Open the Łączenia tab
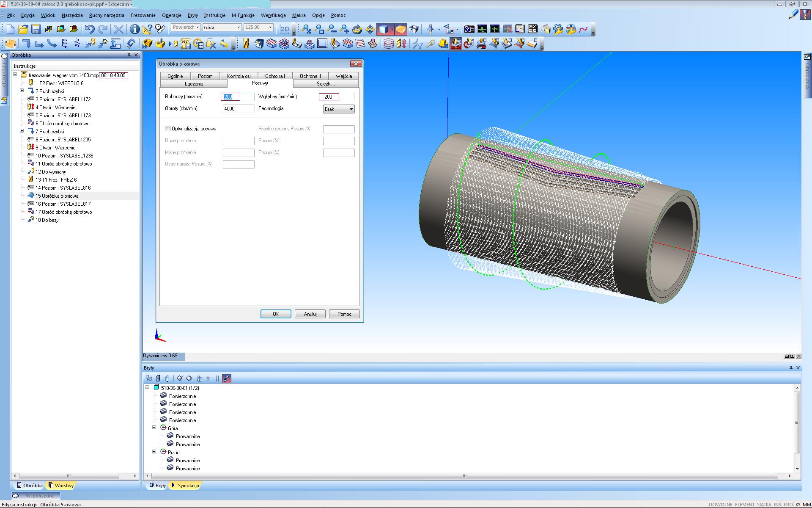The width and height of the screenshot is (812, 508). coord(194,84)
